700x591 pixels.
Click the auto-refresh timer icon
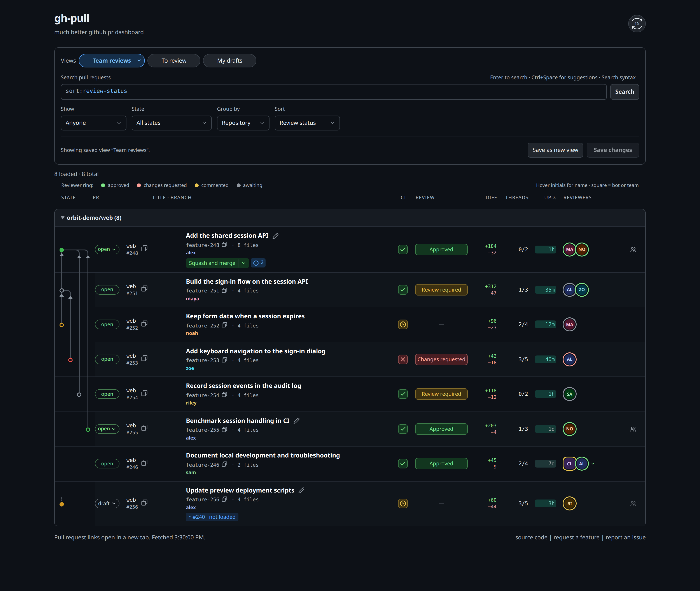(636, 24)
